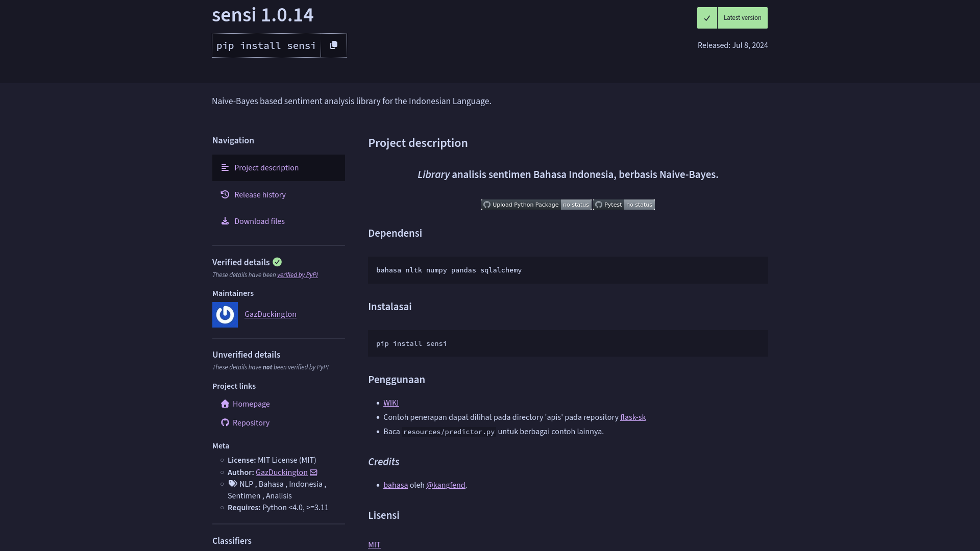The image size is (980, 551).
Task: Click the author email envelope icon
Action: (313, 472)
